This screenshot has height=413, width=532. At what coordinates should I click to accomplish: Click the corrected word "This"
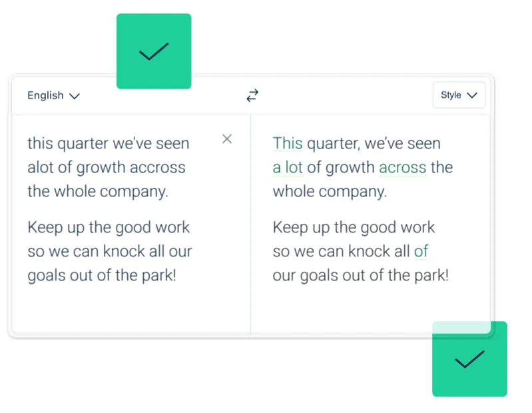[288, 143]
